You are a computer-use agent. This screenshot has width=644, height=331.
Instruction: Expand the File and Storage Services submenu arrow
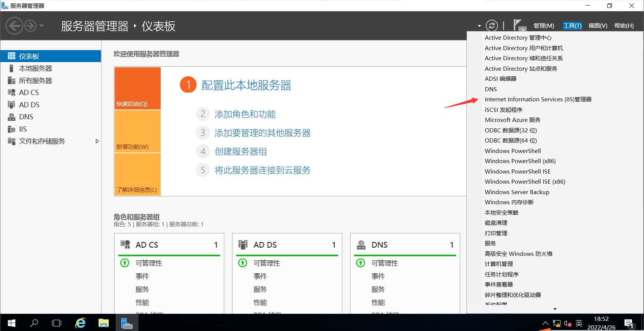pos(97,141)
